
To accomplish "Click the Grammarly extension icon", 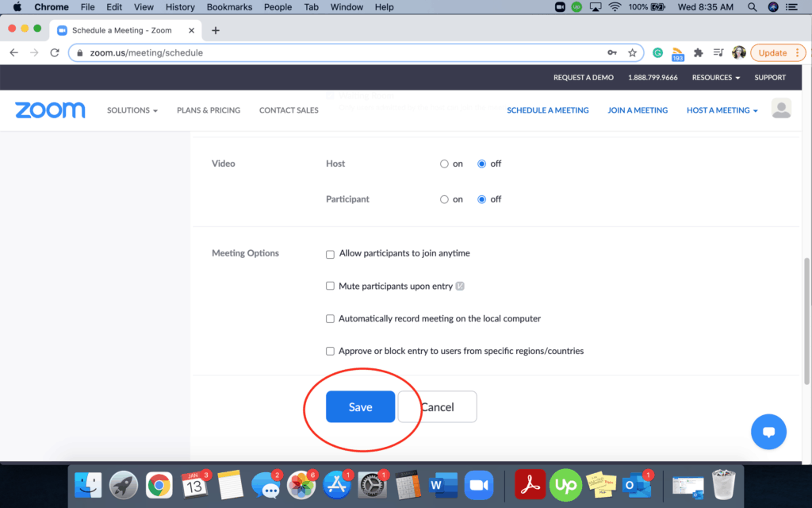I will (657, 53).
